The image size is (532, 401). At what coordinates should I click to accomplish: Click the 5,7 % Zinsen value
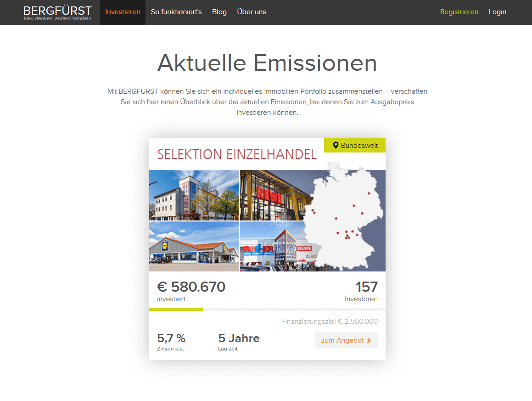tap(171, 338)
